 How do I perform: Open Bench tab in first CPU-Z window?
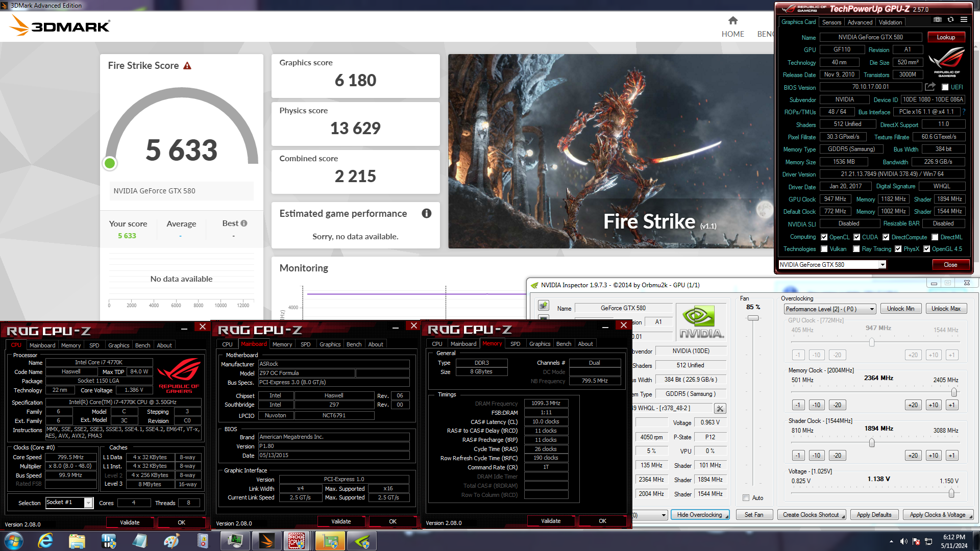[x=142, y=345]
